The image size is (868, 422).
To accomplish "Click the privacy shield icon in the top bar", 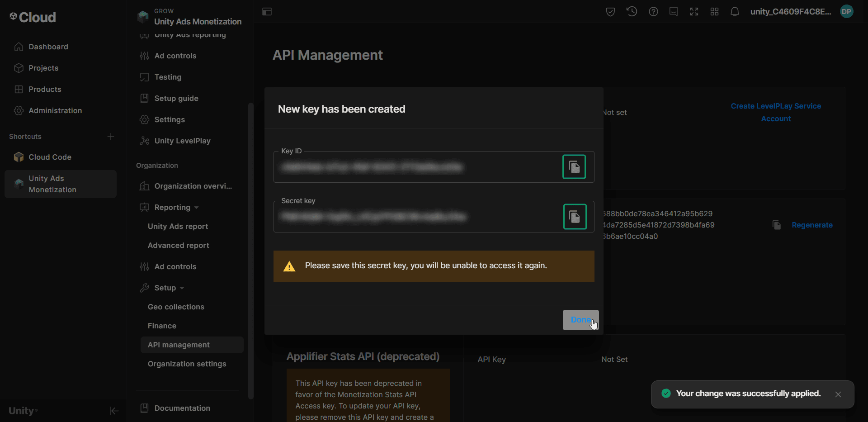I will tap(610, 12).
